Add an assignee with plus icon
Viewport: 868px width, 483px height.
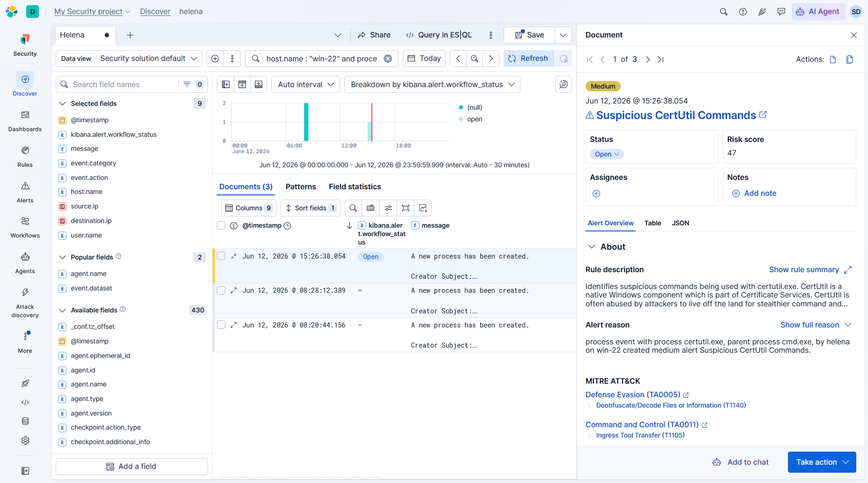tap(596, 193)
